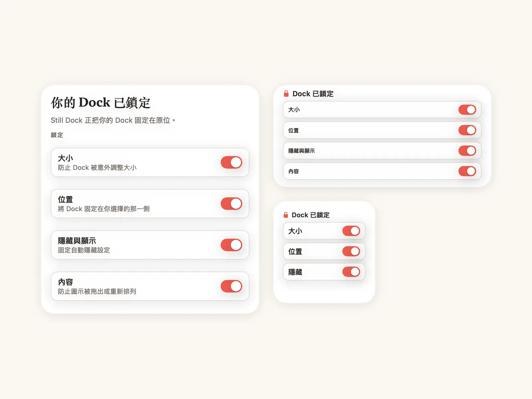
Task: Click the Dock 已鎖定 title in the medium widget
Action: [x=313, y=94]
